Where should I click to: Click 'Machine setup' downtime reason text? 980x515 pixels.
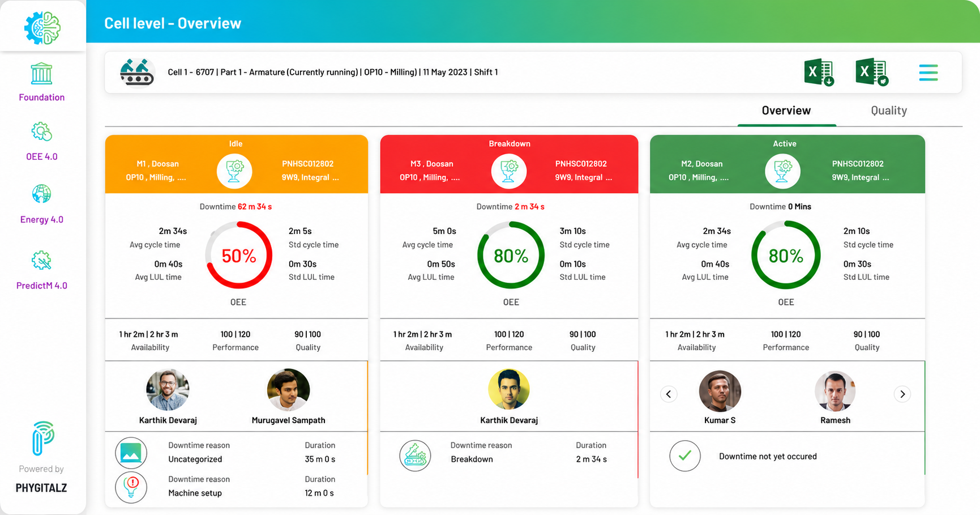pyautogui.click(x=195, y=493)
